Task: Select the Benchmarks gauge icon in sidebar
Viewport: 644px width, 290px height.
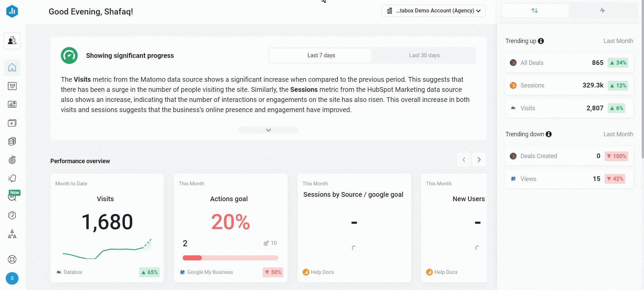Action: [x=12, y=215]
